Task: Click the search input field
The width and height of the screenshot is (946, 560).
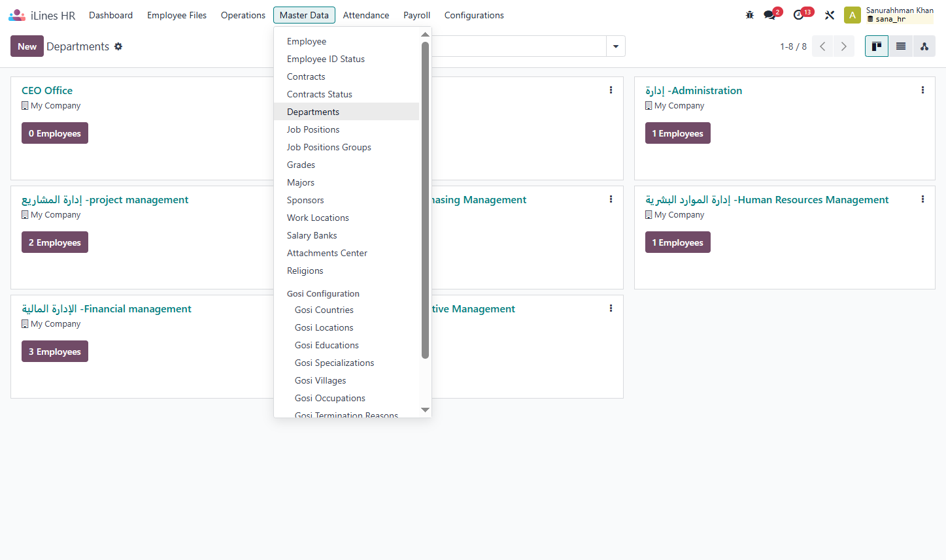Action: coord(519,46)
